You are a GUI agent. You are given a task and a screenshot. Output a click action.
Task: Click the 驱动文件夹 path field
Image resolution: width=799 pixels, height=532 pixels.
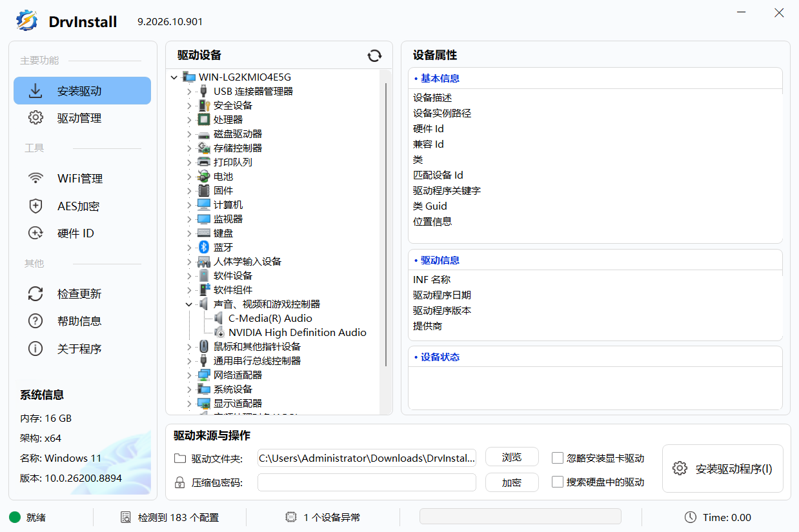point(367,458)
